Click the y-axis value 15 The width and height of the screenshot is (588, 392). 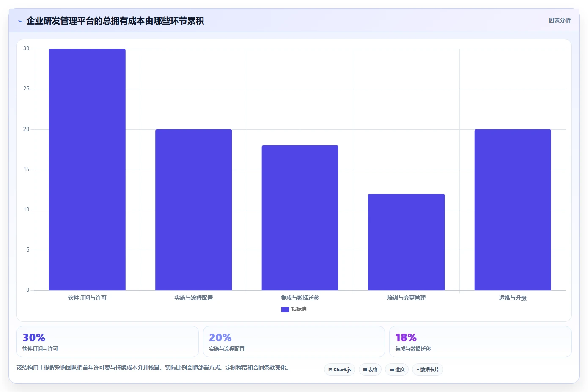[x=26, y=170]
